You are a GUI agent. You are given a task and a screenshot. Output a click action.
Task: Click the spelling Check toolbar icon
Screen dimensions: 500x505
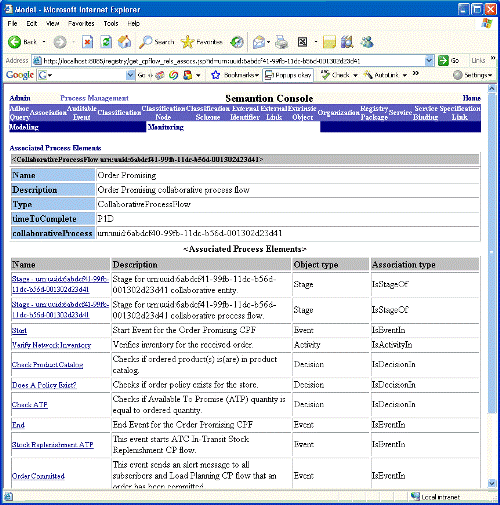pos(325,75)
